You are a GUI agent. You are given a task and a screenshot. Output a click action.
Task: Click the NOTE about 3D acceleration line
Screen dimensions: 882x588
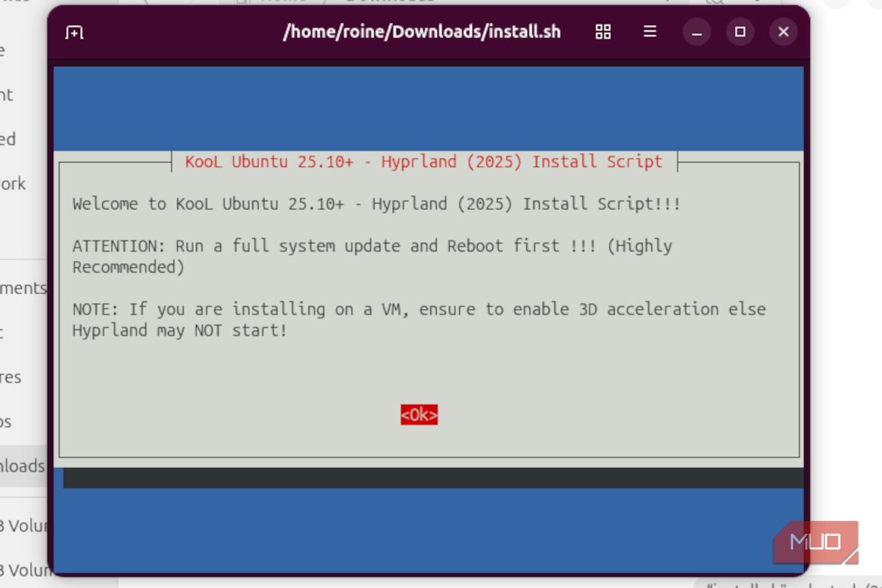click(419, 309)
